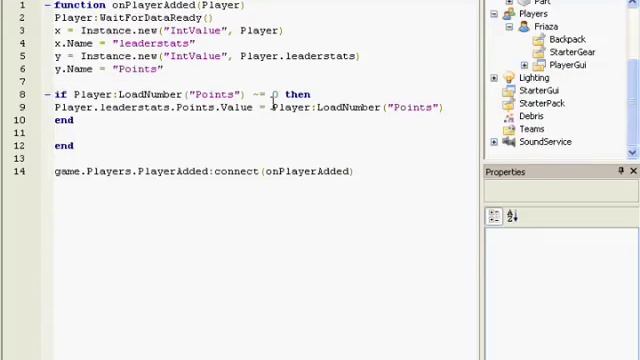Image resolution: width=640 pixels, height=360 pixels.
Task: Expand the Lighting node
Action: point(494,78)
